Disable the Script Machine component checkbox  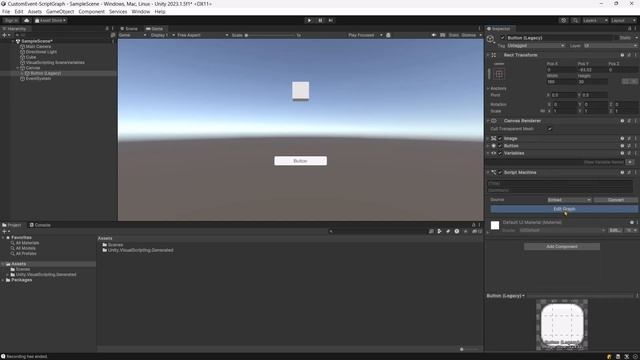(x=500, y=172)
